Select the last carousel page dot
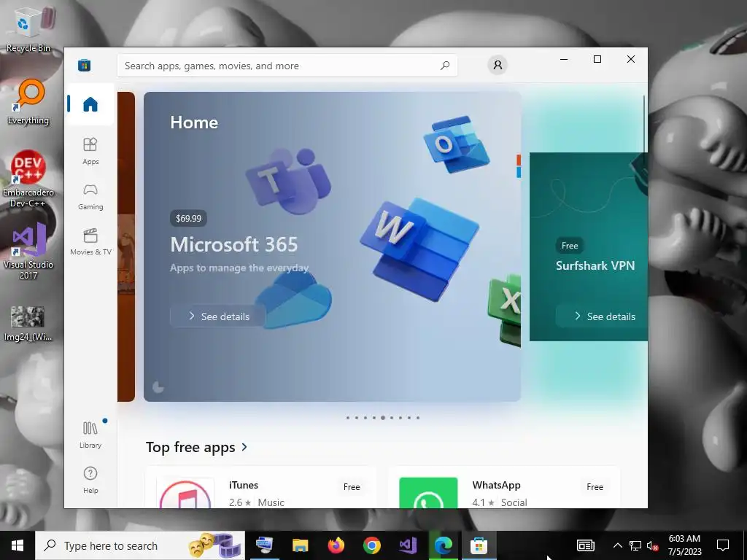Screen dimensions: 747x560 click(418, 418)
